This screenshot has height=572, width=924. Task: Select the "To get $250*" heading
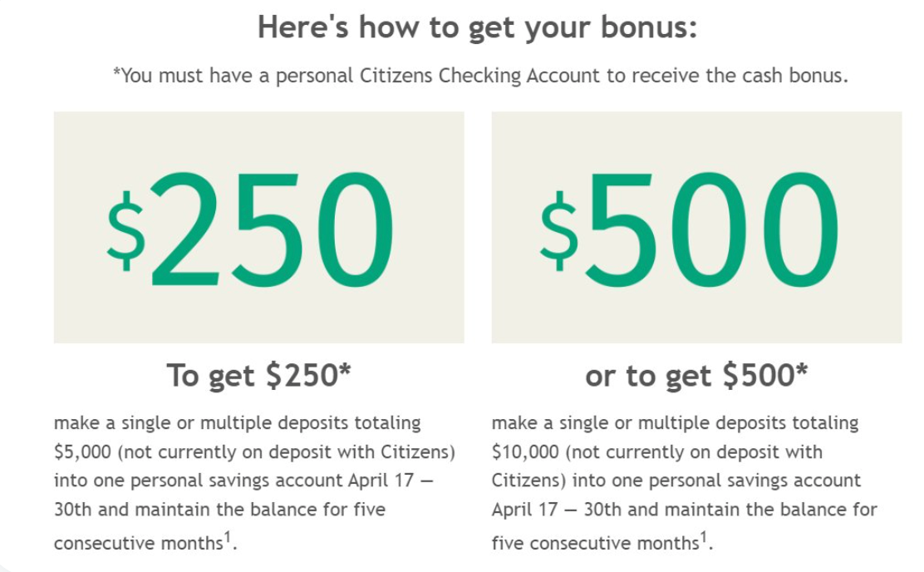pos(258,376)
